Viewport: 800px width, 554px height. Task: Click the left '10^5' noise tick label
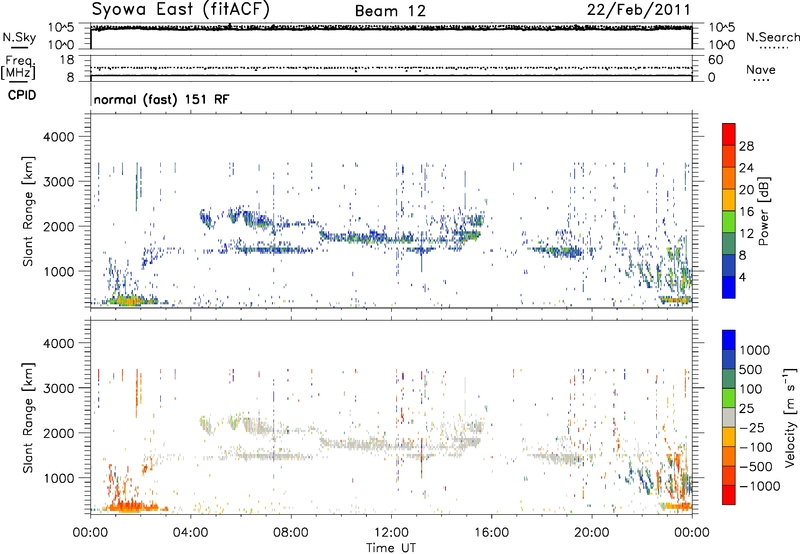61,28
